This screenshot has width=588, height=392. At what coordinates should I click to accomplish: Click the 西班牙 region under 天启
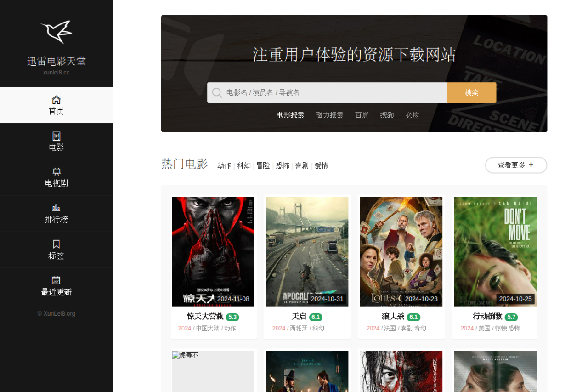(299, 329)
